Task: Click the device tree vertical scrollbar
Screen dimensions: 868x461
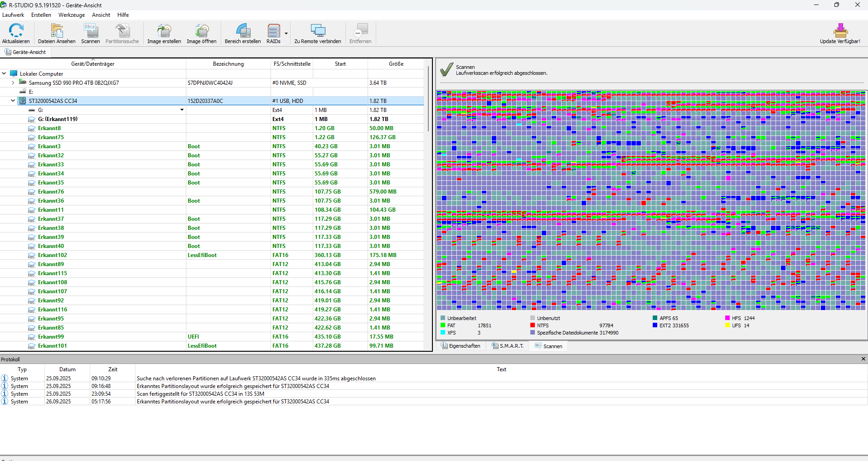Action: pyautogui.click(x=428, y=100)
